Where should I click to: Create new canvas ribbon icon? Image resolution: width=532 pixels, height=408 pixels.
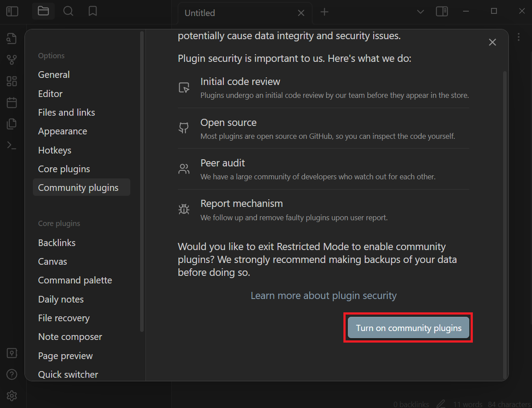12,81
